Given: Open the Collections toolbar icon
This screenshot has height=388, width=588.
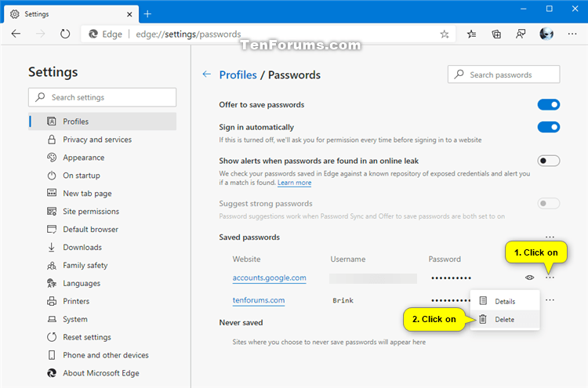Looking at the screenshot, I should 496,34.
